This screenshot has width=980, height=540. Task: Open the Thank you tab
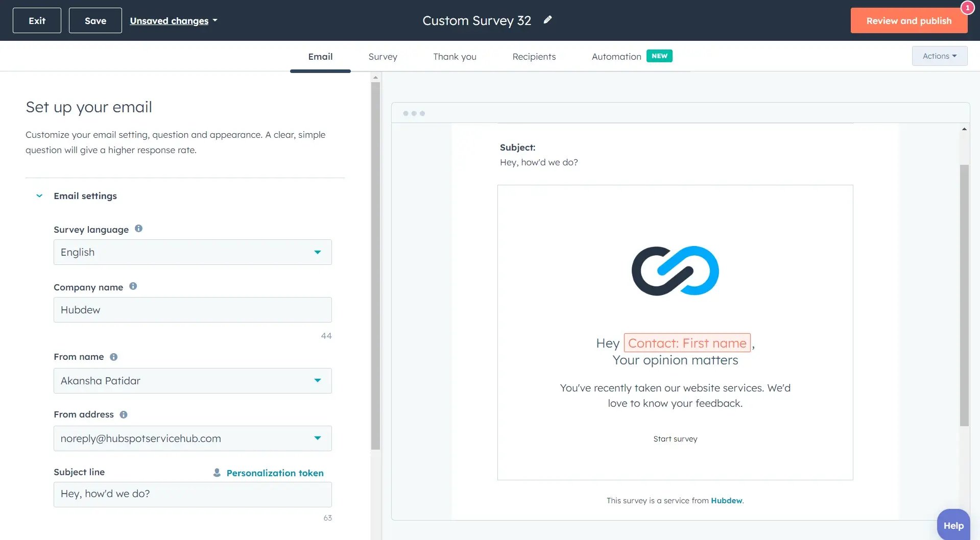coord(455,57)
